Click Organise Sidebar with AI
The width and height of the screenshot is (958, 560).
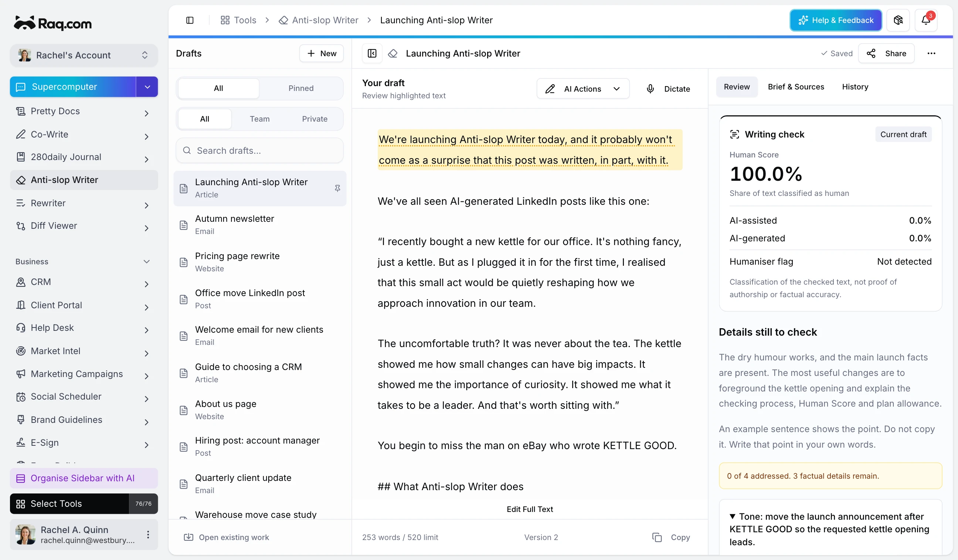[84, 478]
